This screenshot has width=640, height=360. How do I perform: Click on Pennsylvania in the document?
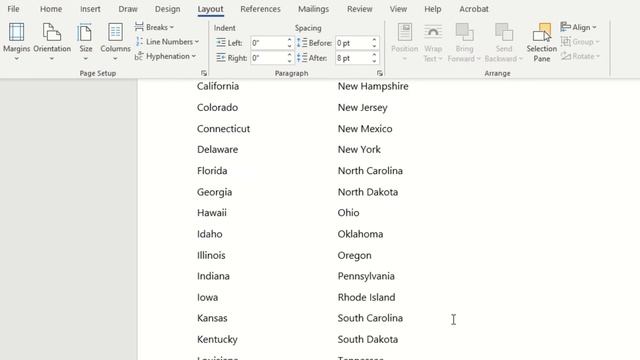tap(366, 276)
